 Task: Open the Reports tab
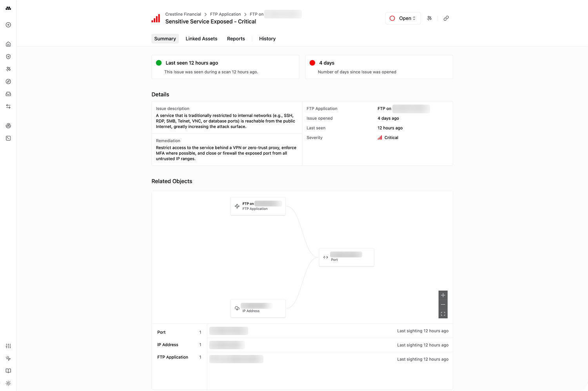tap(236, 39)
